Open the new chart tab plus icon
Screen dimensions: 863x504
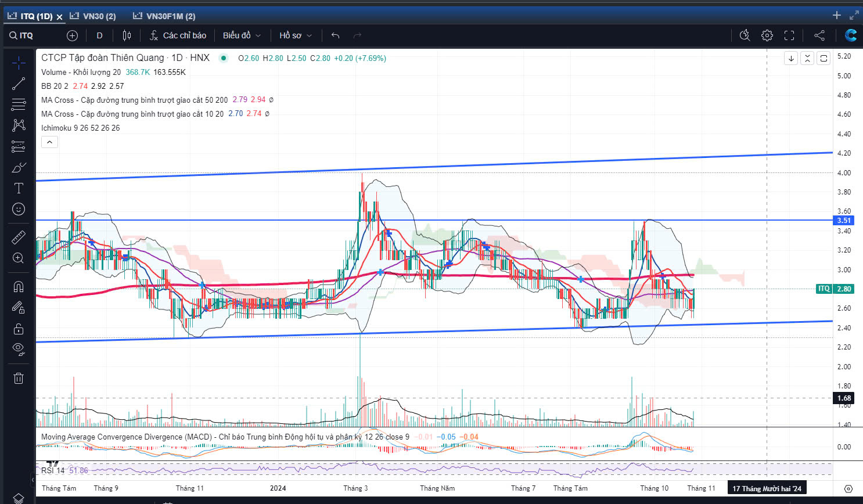(837, 15)
